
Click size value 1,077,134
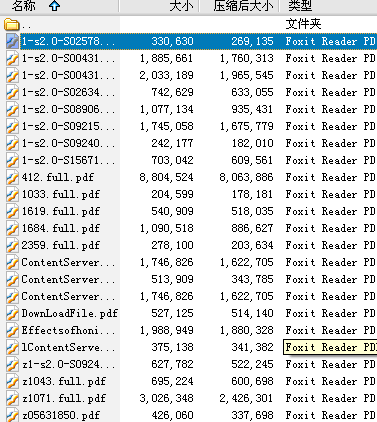[x=166, y=109]
